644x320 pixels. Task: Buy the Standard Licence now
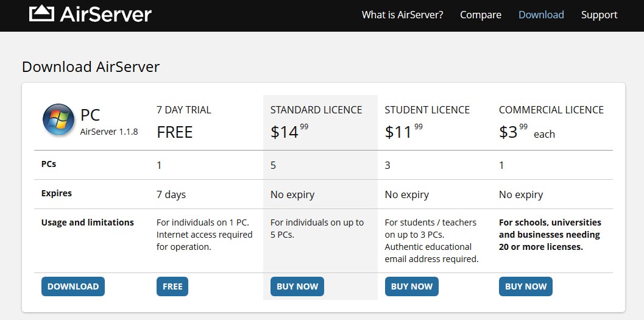297,286
